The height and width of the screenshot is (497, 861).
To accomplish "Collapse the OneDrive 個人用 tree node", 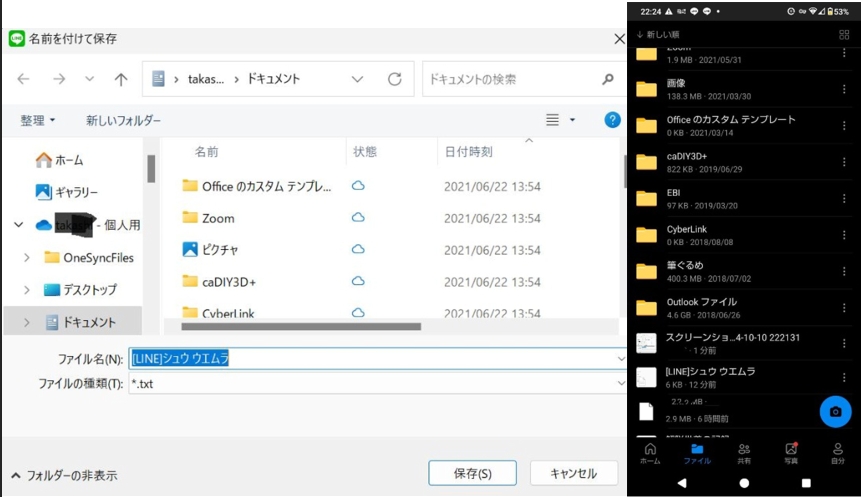I will click(x=19, y=225).
